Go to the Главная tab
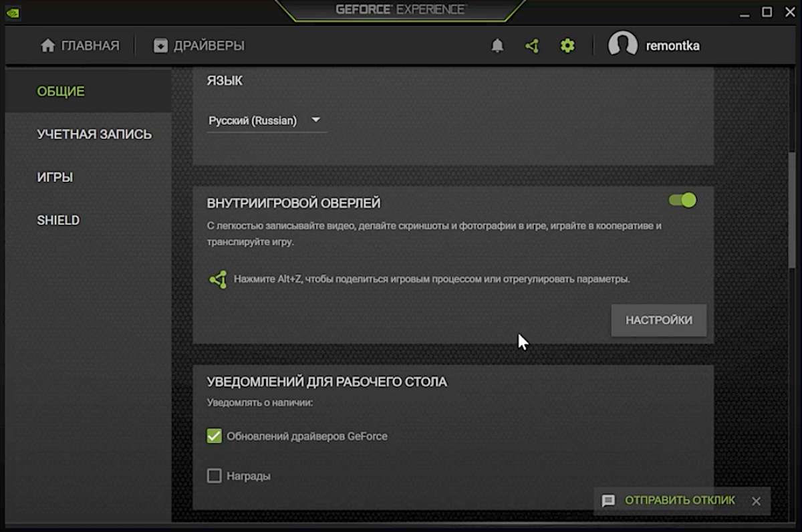Image resolution: width=802 pixels, height=532 pixels. [x=80, y=45]
